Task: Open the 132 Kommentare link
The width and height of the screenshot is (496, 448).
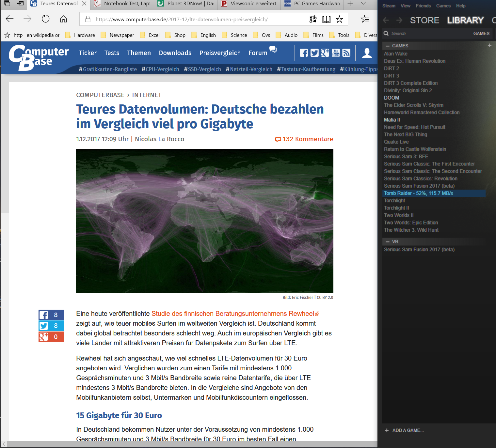Action: 304,139
